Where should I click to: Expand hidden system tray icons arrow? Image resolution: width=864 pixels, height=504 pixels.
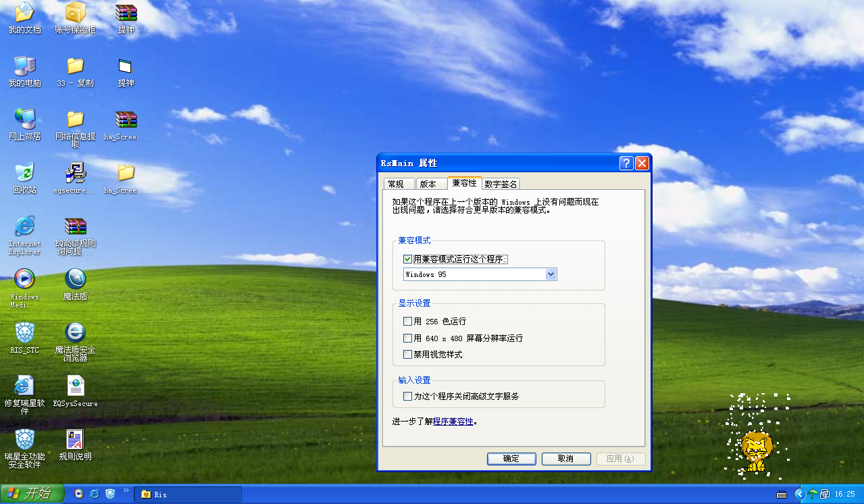coord(799,495)
